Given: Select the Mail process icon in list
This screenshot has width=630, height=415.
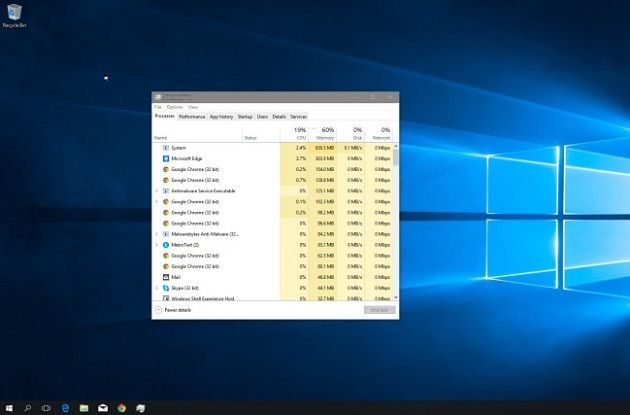Looking at the screenshot, I should pos(166,277).
